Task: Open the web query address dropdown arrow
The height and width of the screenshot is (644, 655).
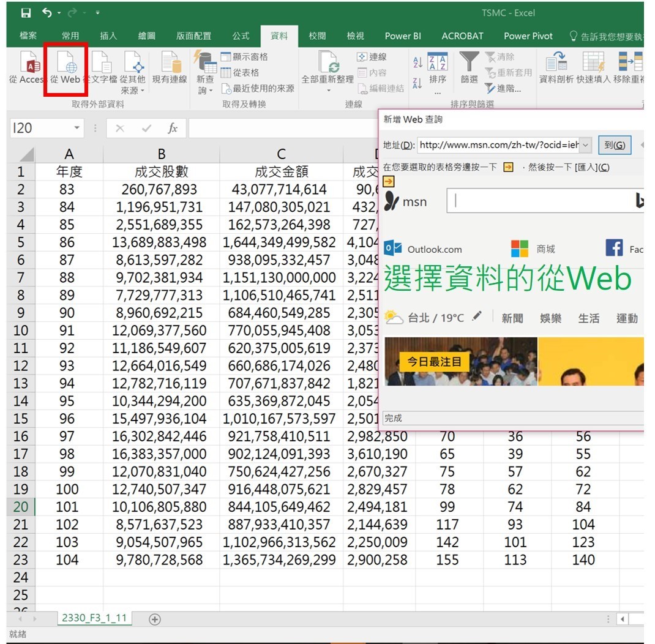Action: pyautogui.click(x=586, y=145)
